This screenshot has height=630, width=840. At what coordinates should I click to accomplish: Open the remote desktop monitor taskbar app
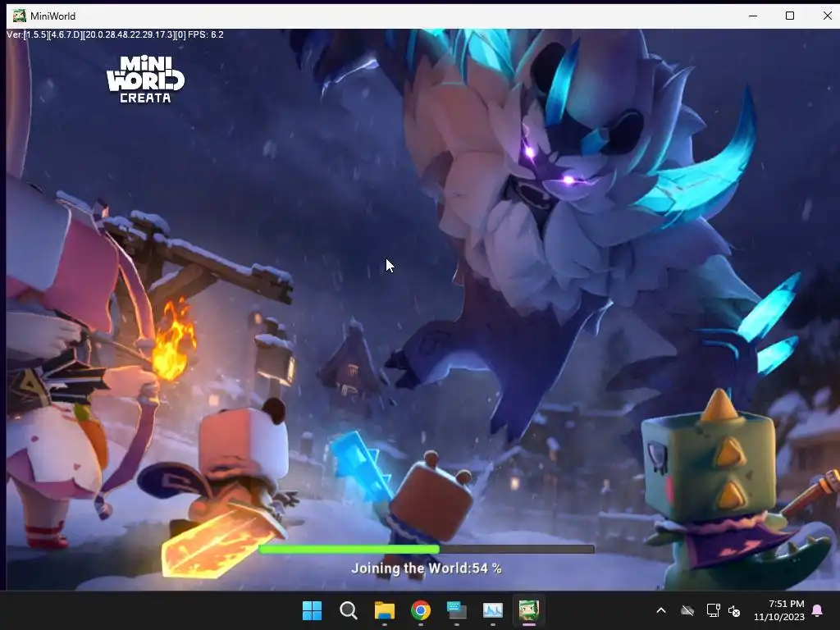coord(456,610)
